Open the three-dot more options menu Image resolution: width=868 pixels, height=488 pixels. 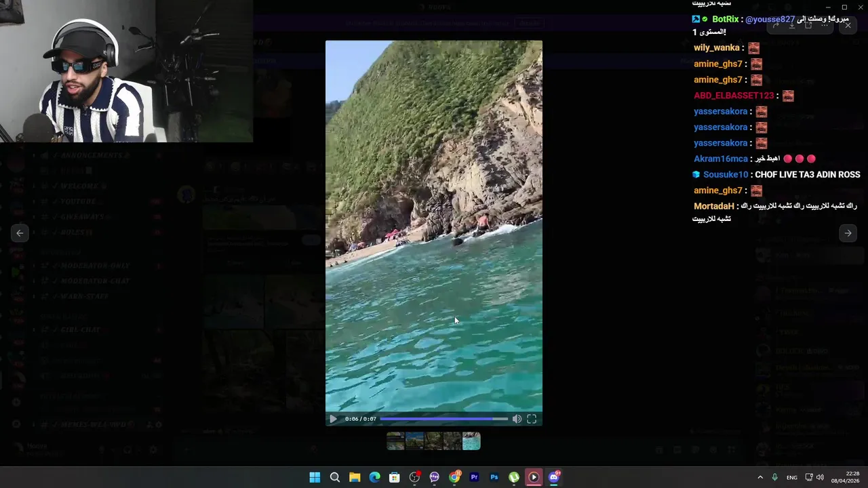(824, 26)
